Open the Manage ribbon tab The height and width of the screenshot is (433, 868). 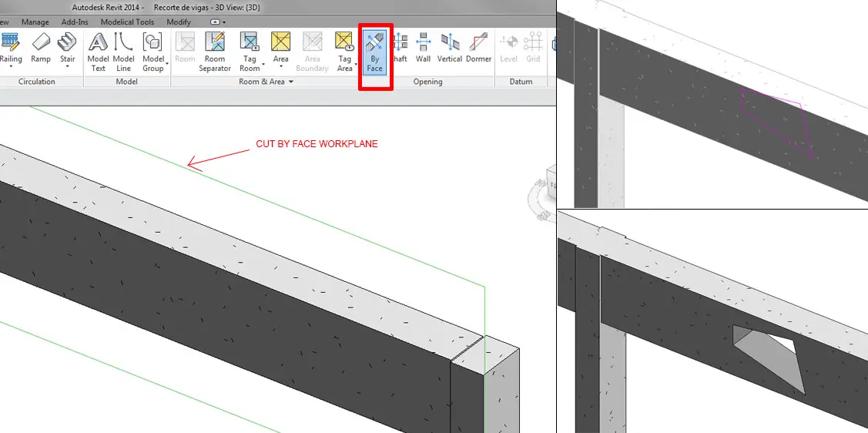click(35, 22)
